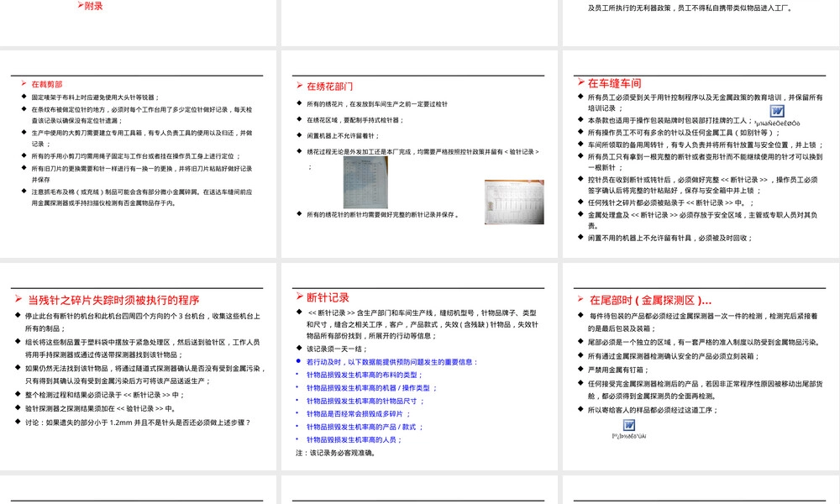
Task: Open the Word document icon in 在车缝车间 slide
Action: click(x=777, y=111)
